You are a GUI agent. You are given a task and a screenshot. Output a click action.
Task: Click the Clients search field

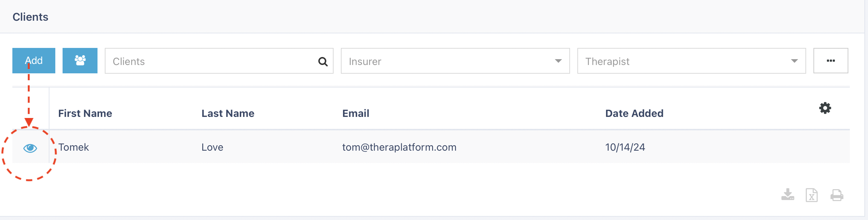tap(219, 61)
